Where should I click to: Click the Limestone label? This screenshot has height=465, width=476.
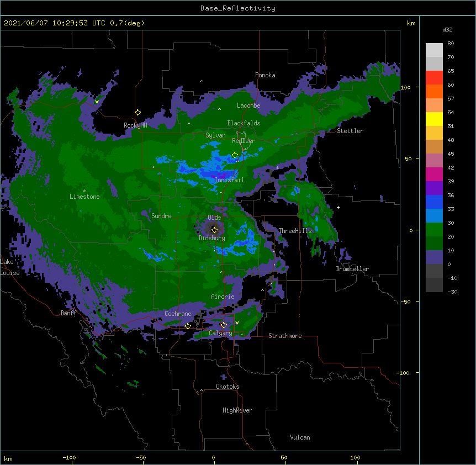point(84,197)
